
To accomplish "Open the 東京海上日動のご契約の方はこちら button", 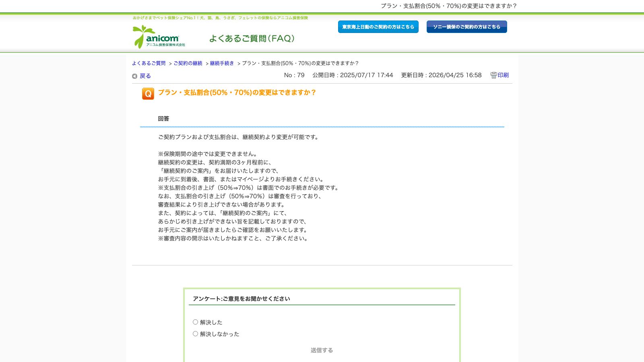I will 378,27.
